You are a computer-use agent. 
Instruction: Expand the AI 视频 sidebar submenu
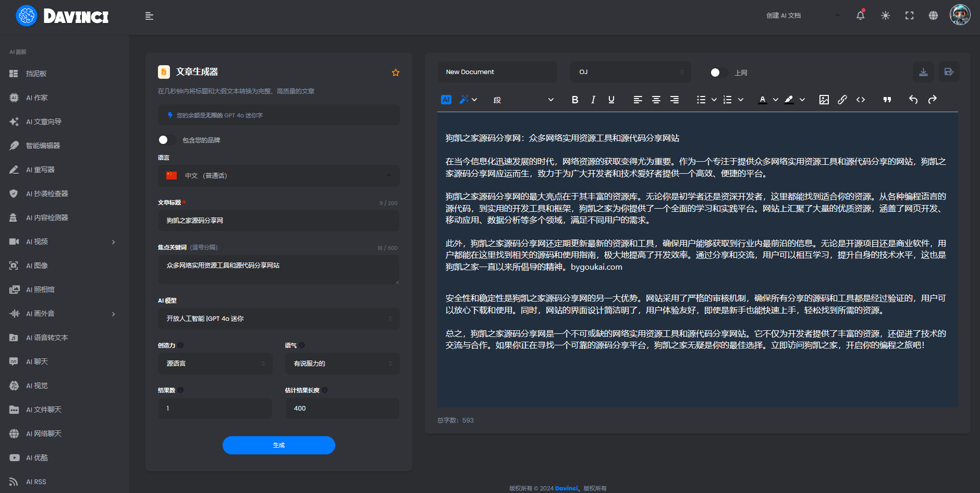click(x=114, y=242)
